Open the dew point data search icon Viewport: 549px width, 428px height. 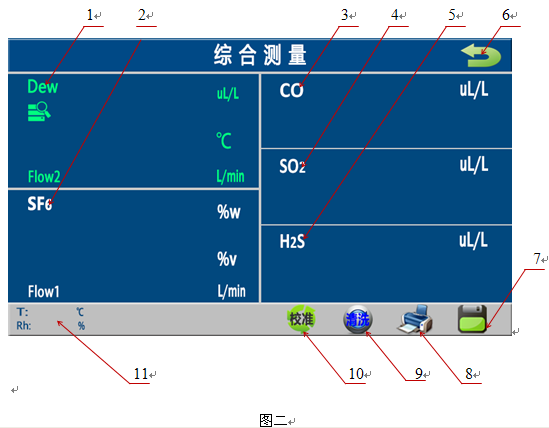(x=39, y=111)
